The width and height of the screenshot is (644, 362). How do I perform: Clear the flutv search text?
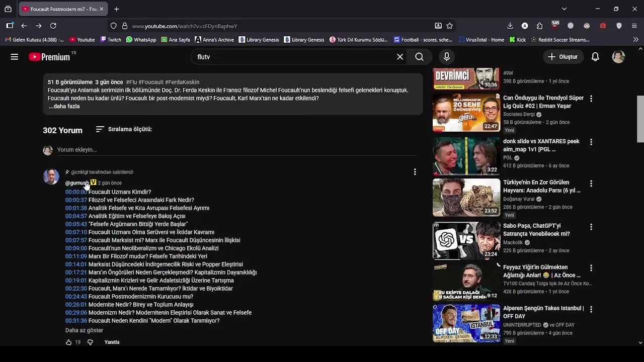[x=400, y=57]
